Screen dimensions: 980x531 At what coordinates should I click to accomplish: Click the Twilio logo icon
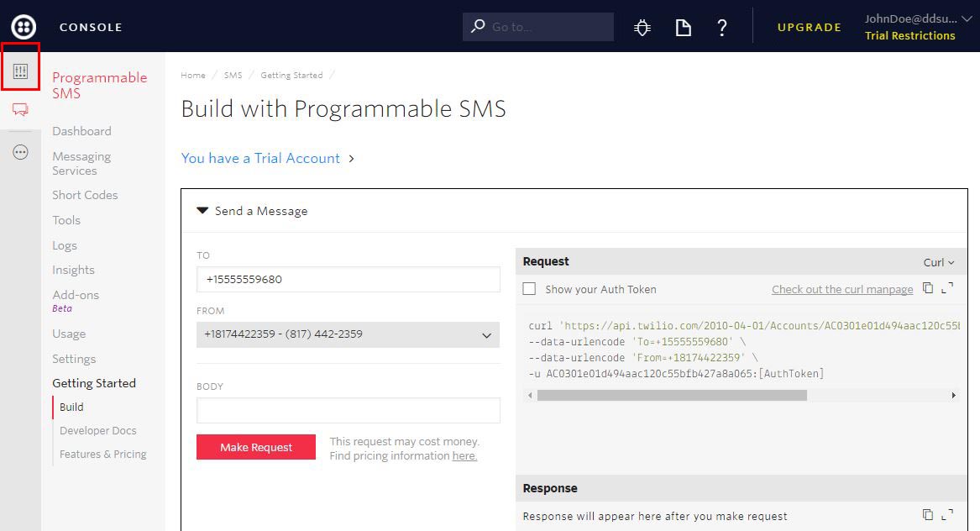(x=24, y=27)
